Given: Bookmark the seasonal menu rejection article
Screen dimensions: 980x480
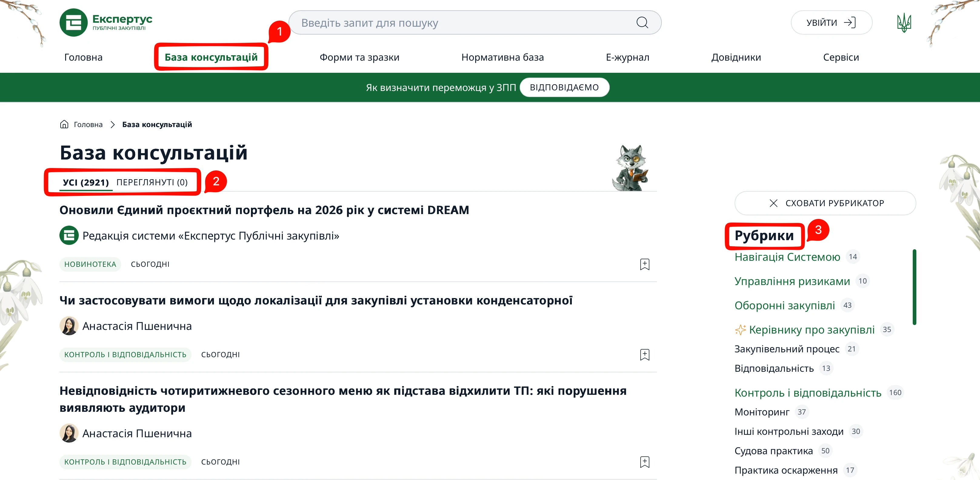Looking at the screenshot, I should (x=645, y=462).
